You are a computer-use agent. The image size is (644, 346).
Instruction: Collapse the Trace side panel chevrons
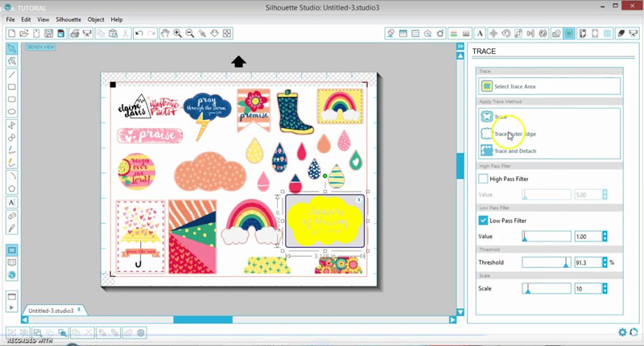(460, 47)
